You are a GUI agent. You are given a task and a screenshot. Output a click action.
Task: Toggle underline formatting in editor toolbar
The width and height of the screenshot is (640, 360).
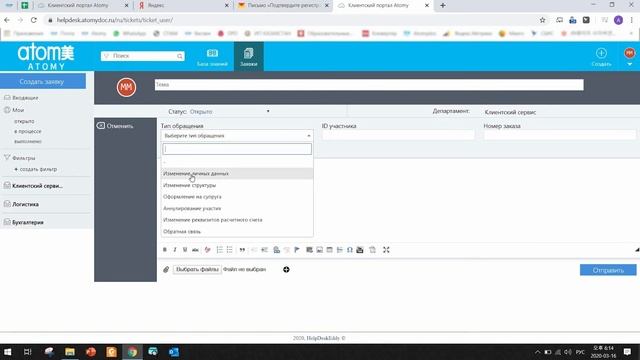[x=185, y=250]
